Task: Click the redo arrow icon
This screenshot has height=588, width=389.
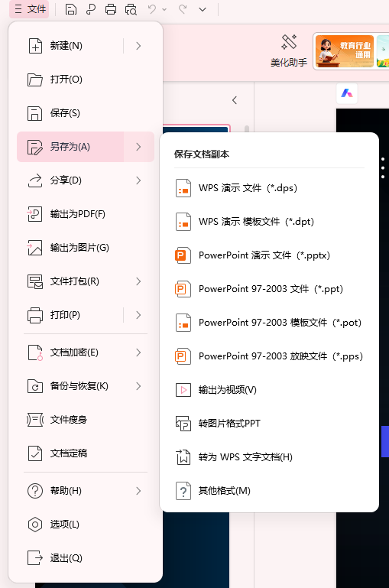Action: 183,9
